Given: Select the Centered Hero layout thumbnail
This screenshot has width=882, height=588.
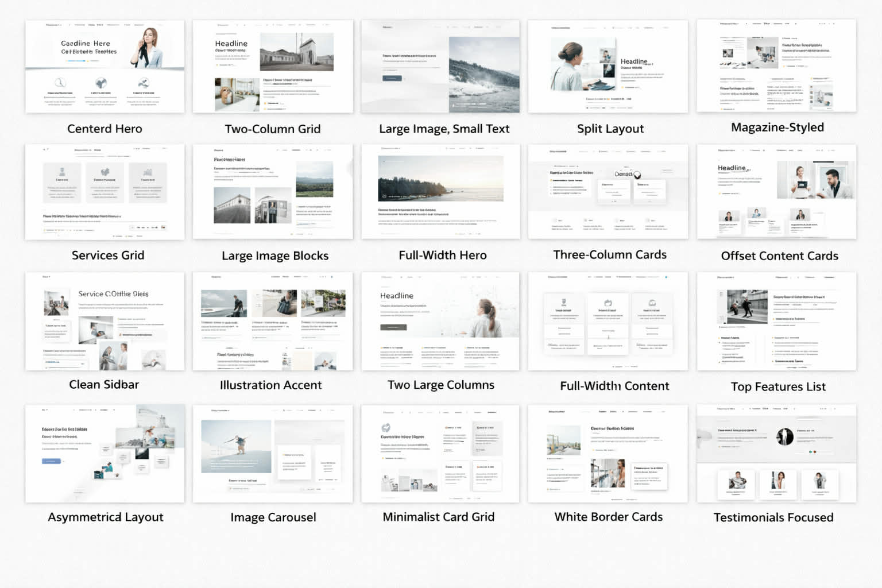Looking at the screenshot, I should tap(105, 66).
